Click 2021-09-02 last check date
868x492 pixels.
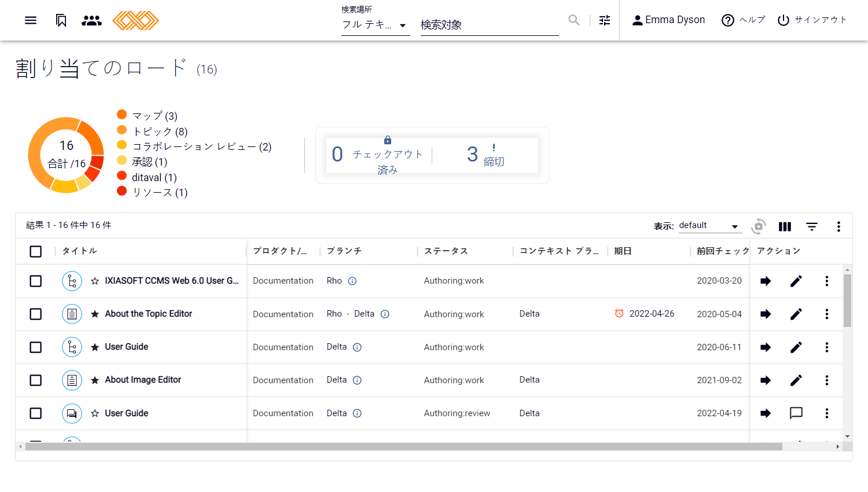[719, 380]
